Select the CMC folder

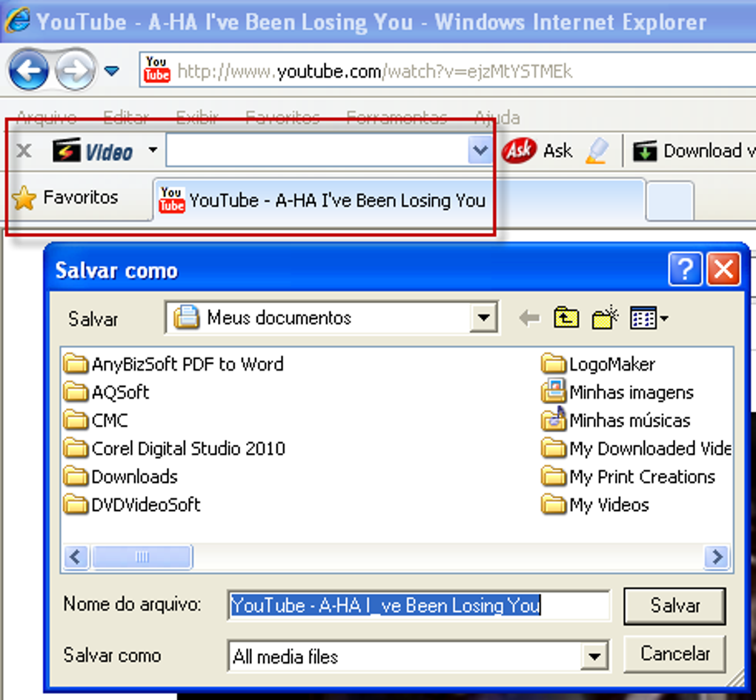96,420
